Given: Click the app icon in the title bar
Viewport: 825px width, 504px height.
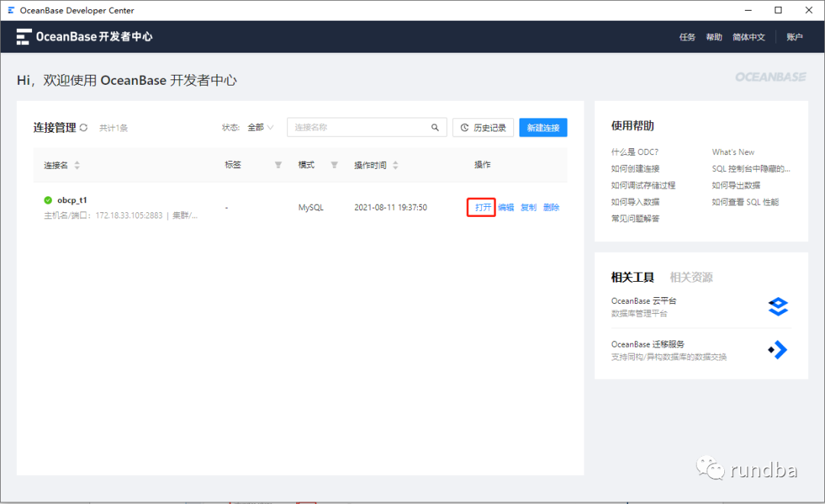Looking at the screenshot, I should [x=11, y=10].
